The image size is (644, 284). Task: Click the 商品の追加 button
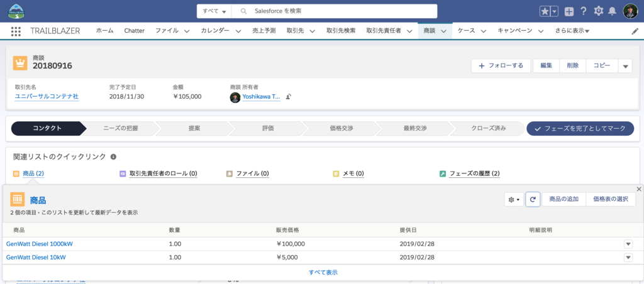[x=564, y=199]
